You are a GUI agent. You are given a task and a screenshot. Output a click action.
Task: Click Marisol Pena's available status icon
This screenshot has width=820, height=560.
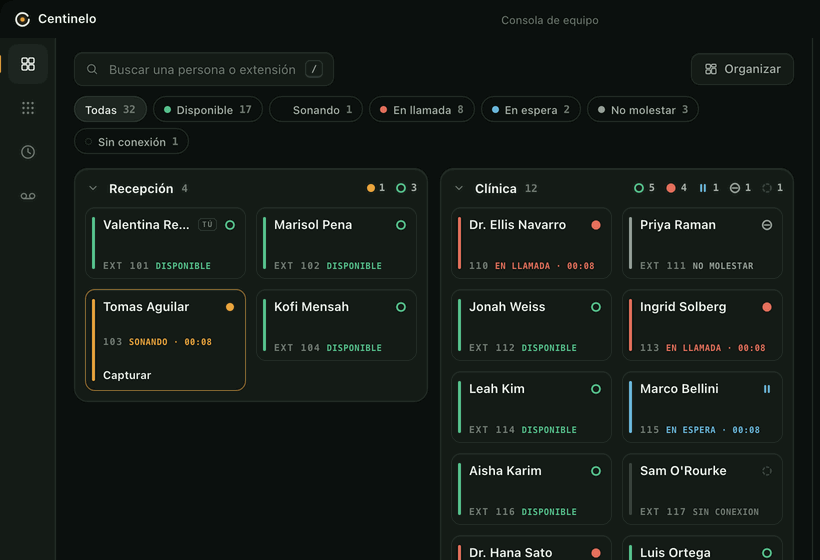(x=401, y=225)
